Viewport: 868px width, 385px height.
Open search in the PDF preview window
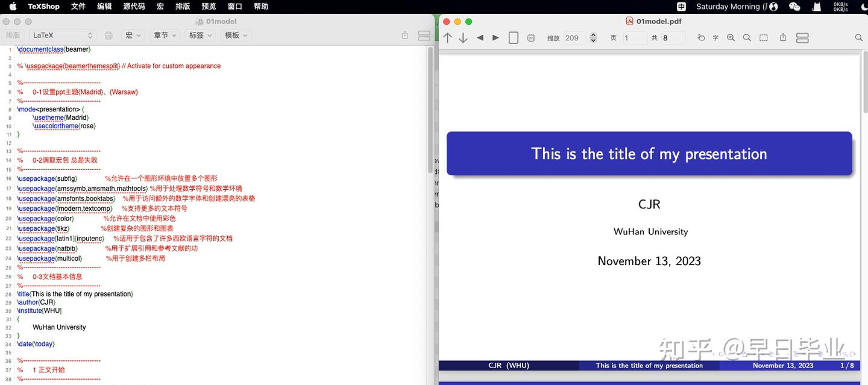pyautogui.click(x=859, y=38)
